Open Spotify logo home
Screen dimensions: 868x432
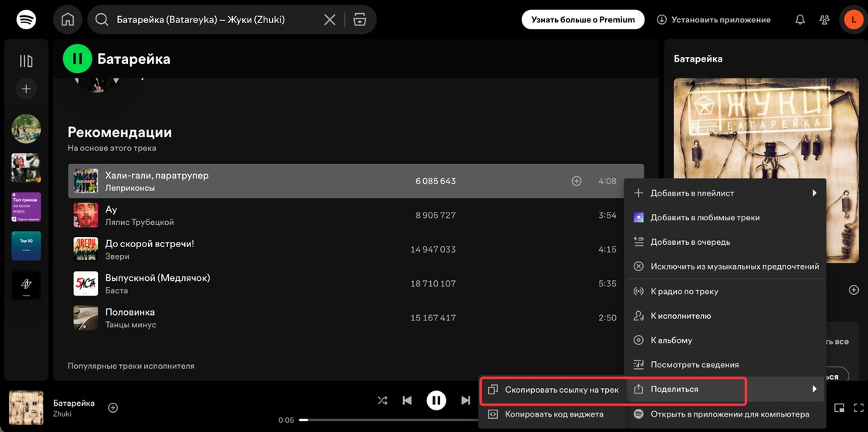click(26, 20)
